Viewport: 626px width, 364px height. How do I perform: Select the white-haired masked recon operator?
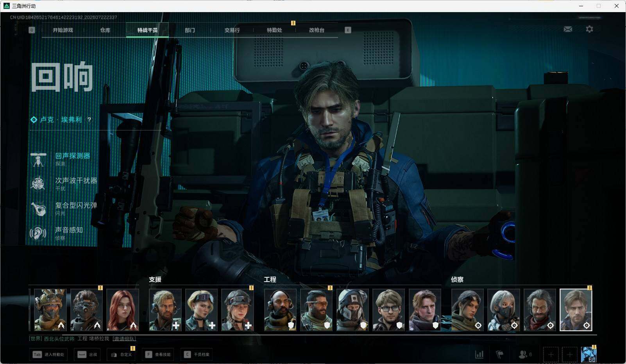(503, 310)
